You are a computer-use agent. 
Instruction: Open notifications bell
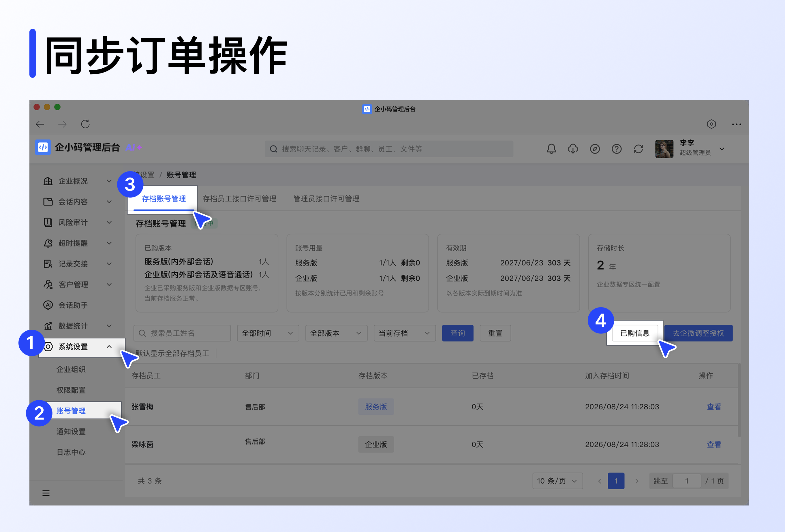(x=551, y=149)
